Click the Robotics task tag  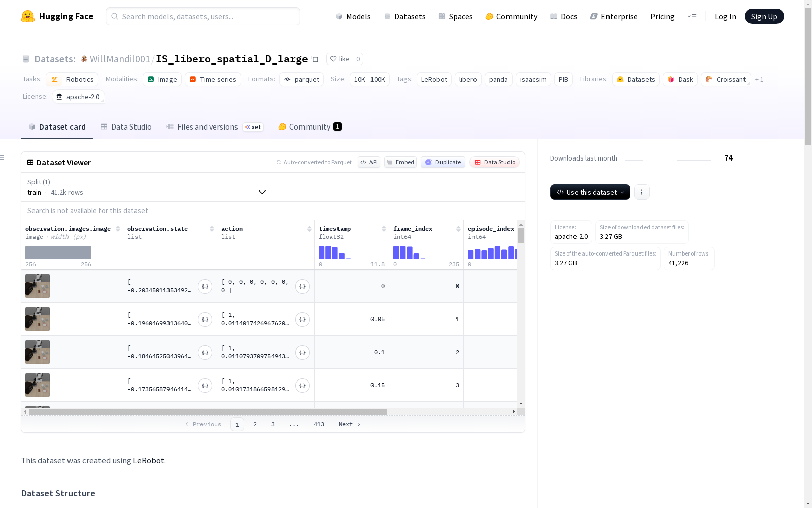coord(72,79)
